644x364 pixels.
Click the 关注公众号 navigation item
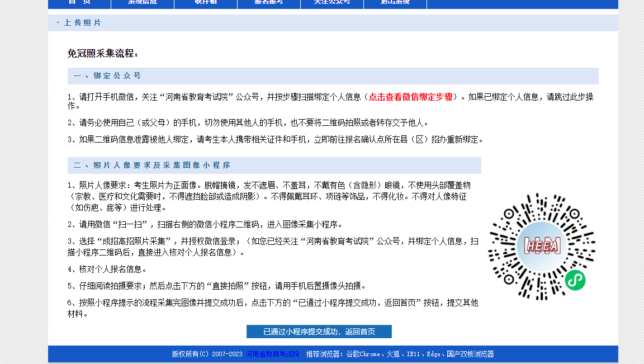tap(332, 3)
